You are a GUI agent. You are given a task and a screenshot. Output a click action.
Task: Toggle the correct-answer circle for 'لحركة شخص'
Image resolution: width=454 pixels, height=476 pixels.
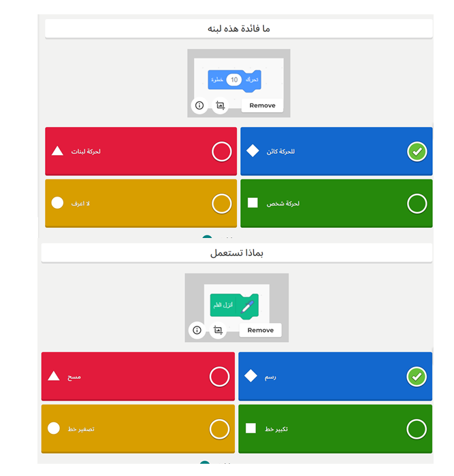[x=417, y=203]
